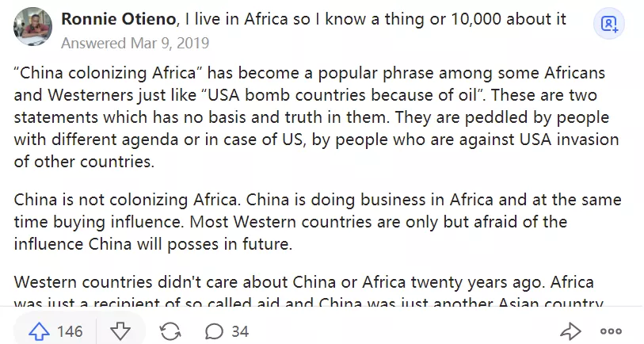Click the share arrow icon
This screenshot has width=644, height=344.
[570, 331]
